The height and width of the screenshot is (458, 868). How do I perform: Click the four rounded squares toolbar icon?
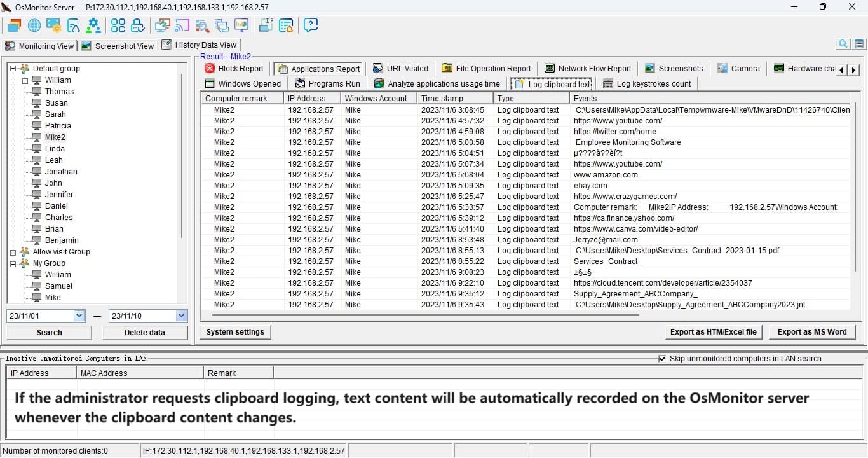[118, 25]
